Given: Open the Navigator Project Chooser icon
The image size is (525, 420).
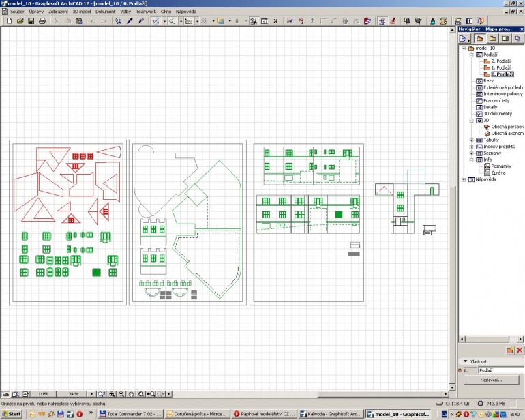Looking at the screenshot, I should click(x=464, y=38).
